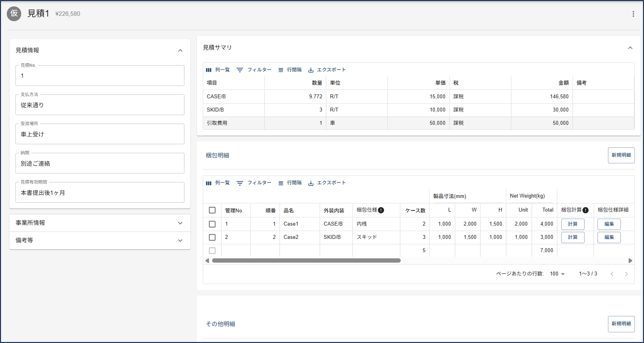This screenshot has height=343, width=644.
Task: Open 行間隔 in 見積サマリ toolbar
Action: (290, 70)
